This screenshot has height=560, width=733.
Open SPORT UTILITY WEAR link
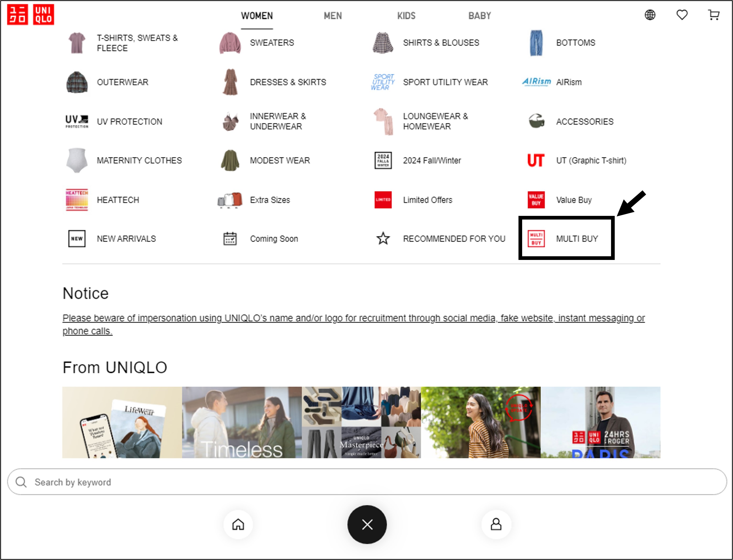click(x=445, y=82)
